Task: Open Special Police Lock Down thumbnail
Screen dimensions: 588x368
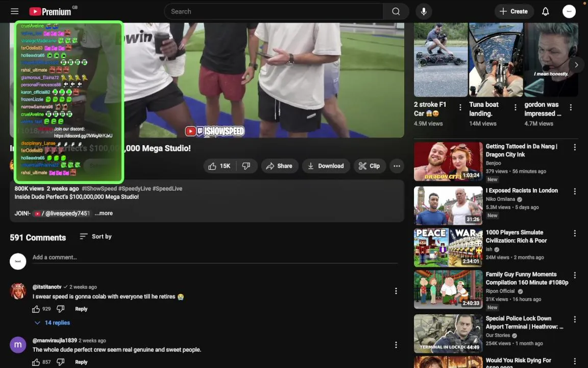Action: [x=448, y=333]
